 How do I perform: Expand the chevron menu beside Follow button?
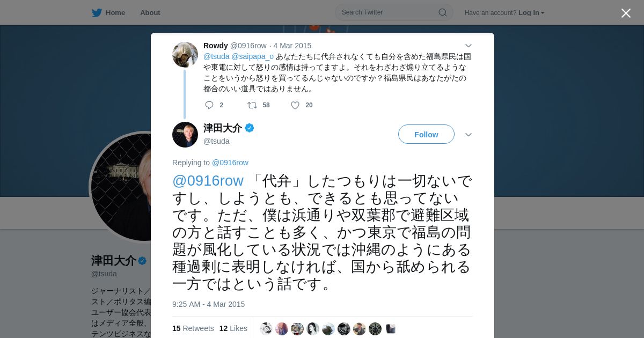[469, 135]
